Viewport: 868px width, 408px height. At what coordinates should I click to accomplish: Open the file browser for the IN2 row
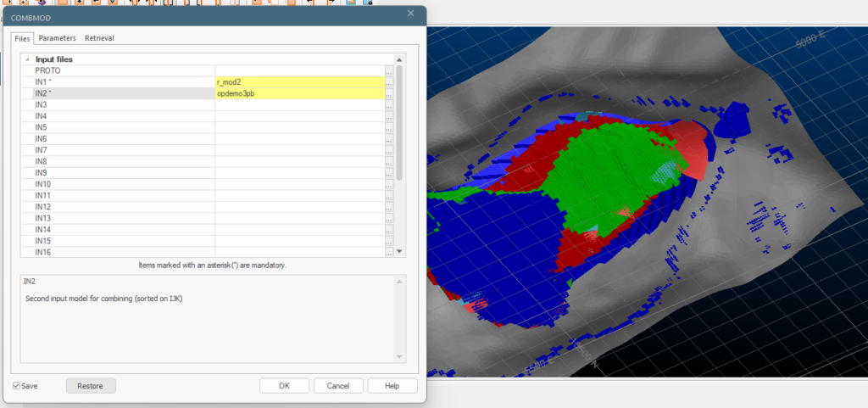(x=389, y=93)
